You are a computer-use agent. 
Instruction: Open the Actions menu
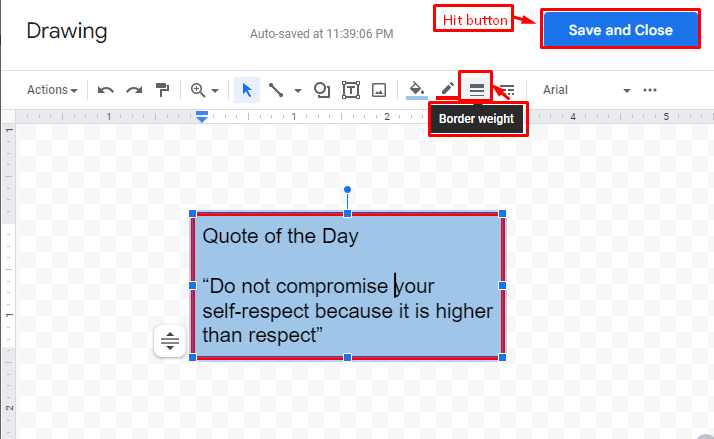tap(52, 90)
